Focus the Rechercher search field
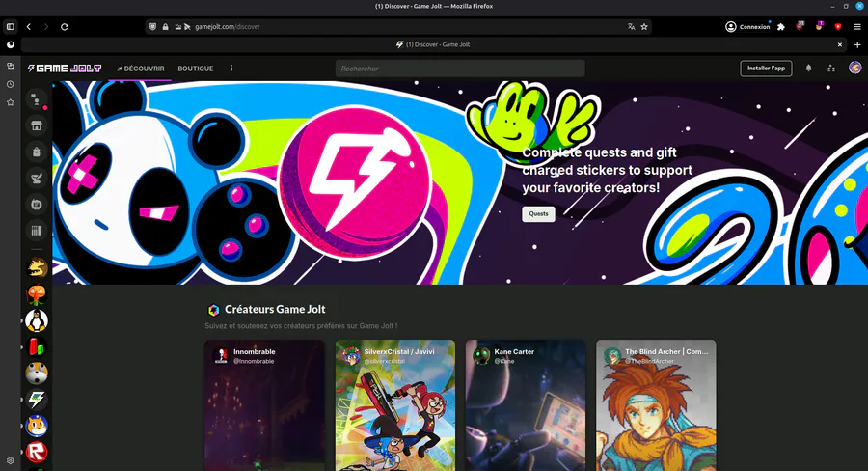Image resolution: width=868 pixels, height=471 pixels. point(460,69)
